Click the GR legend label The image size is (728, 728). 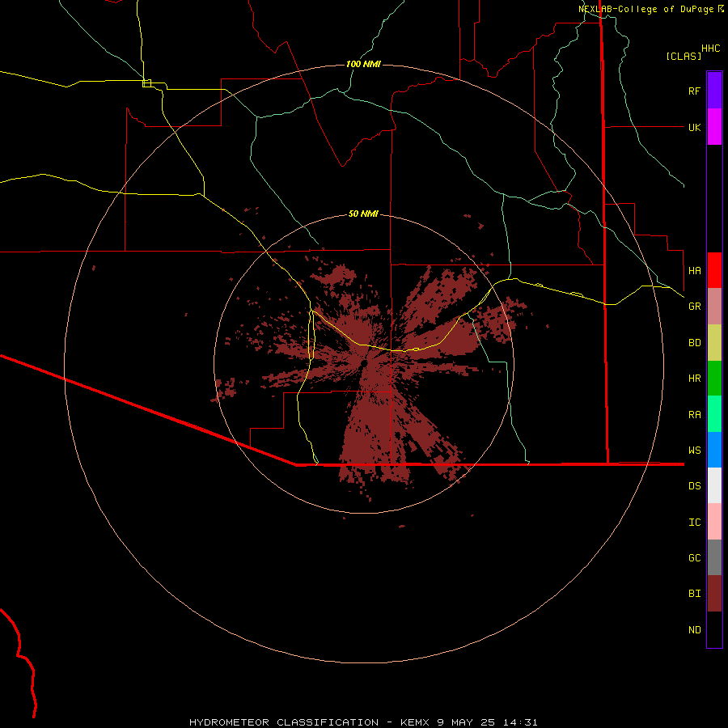pos(694,307)
